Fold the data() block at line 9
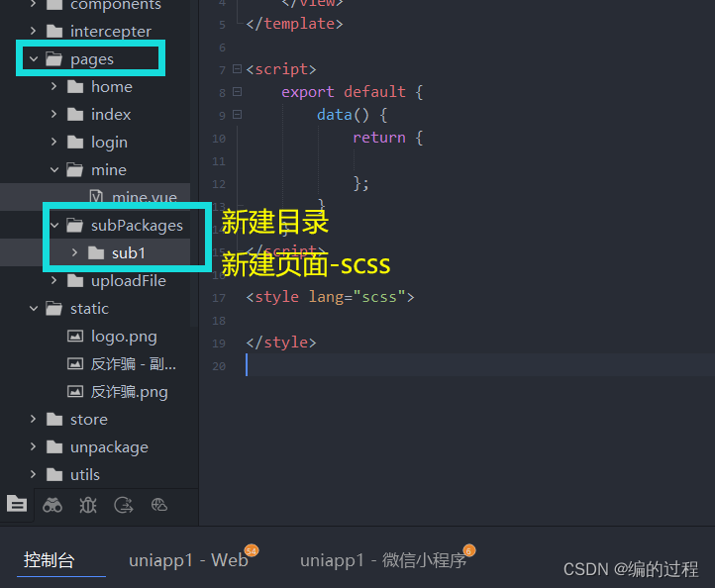This screenshot has height=588, width=715. point(237,115)
